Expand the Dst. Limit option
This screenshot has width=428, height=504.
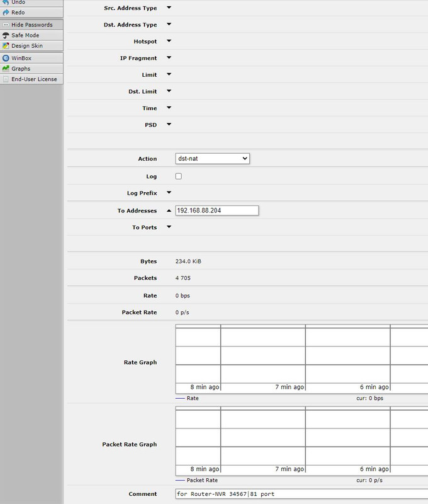pyautogui.click(x=169, y=91)
